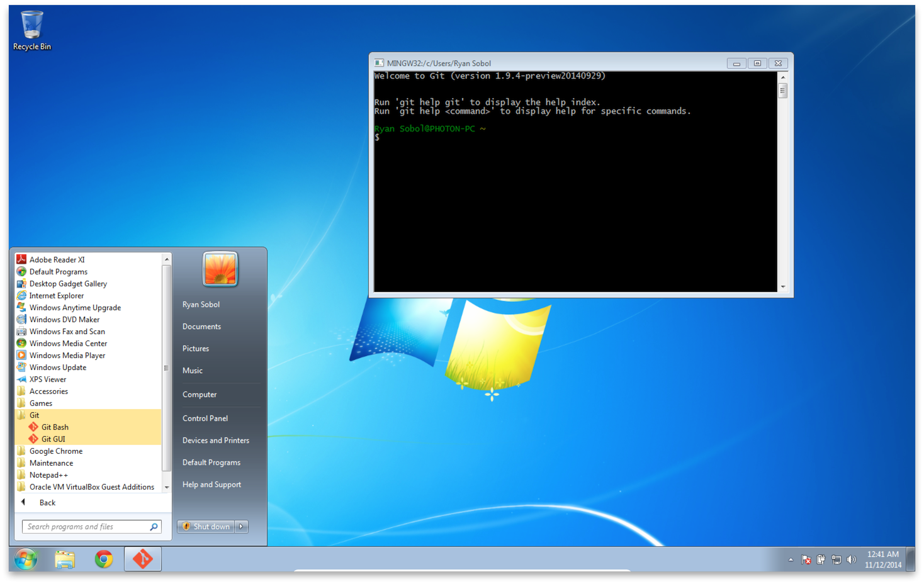924x584 pixels.
Task: Click the search magnifier in Start menu
Action: tap(154, 527)
